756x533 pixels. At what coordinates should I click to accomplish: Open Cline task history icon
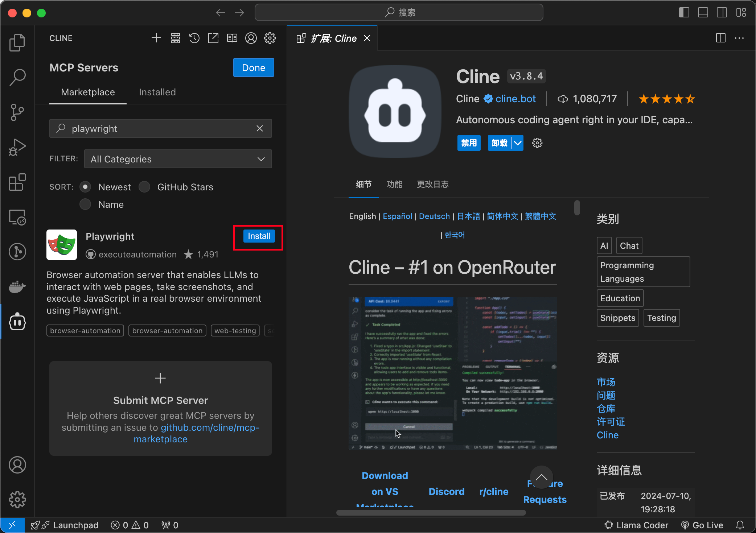coord(194,38)
